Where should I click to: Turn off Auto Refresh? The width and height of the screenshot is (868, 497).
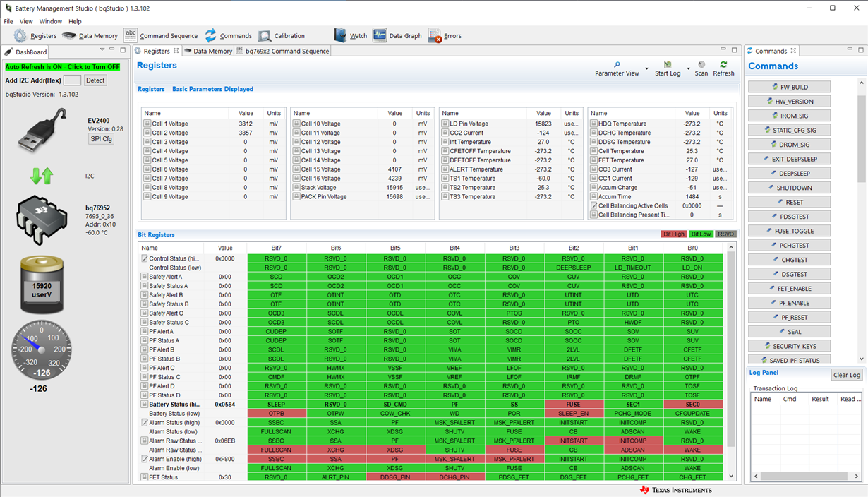(63, 67)
